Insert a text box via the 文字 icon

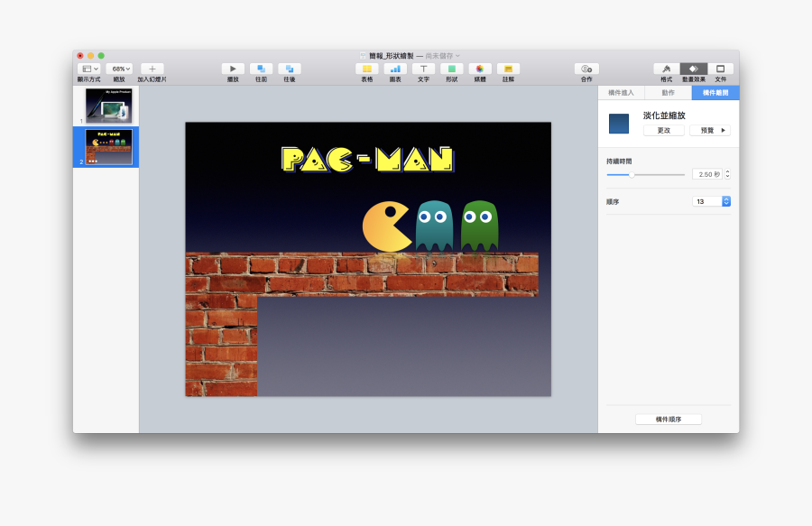pyautogui.click(x=425, y=69)
